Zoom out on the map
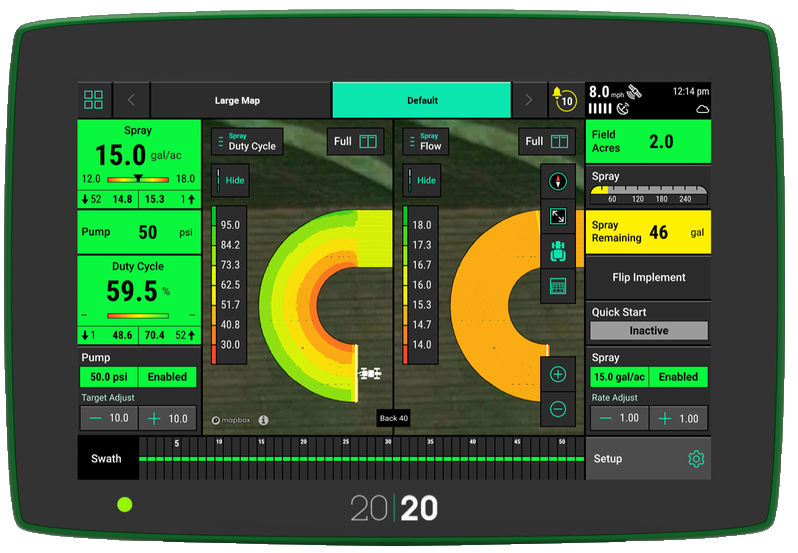This screenshot has height=553, width=798. click(x=558, y=409)
